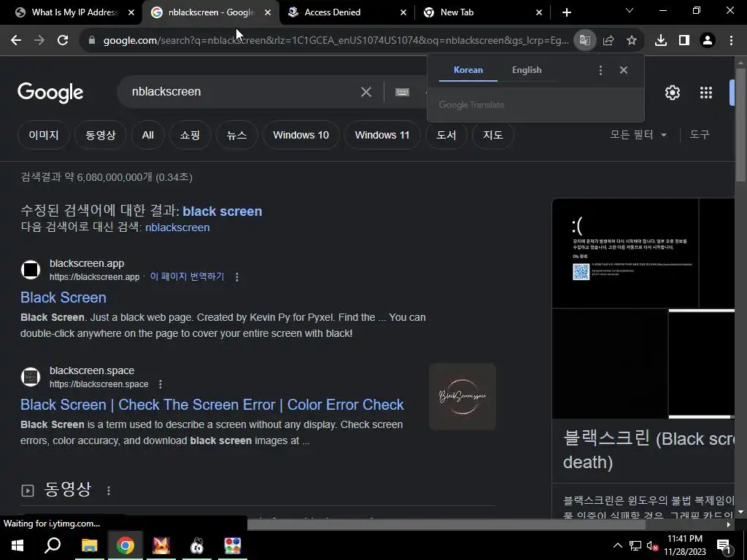Filter results by 쇼핑
747x560 pixels.
[190, 135]
